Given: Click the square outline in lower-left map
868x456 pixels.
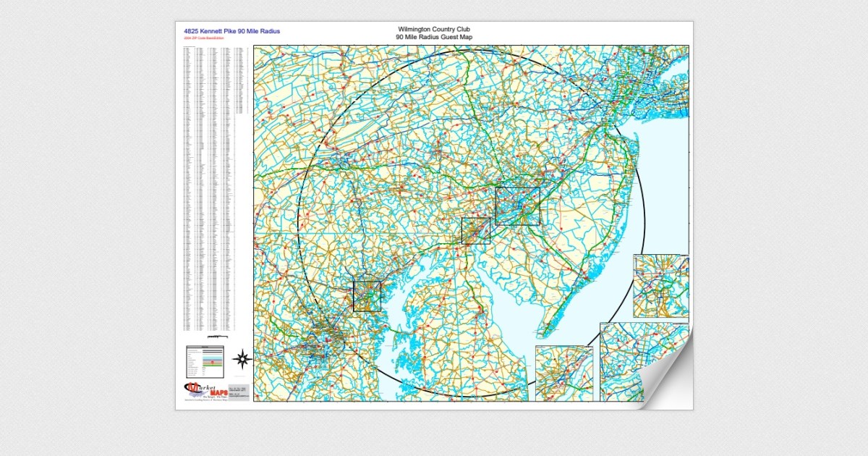Looking at the screenshot, I should click(367, 296).
